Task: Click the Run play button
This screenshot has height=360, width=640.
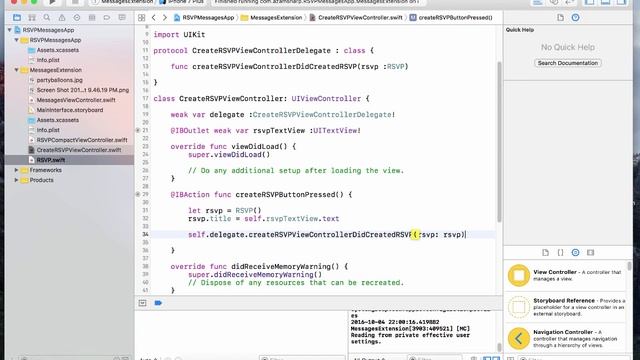Action: pyautogui.click(x=52, y=2)
